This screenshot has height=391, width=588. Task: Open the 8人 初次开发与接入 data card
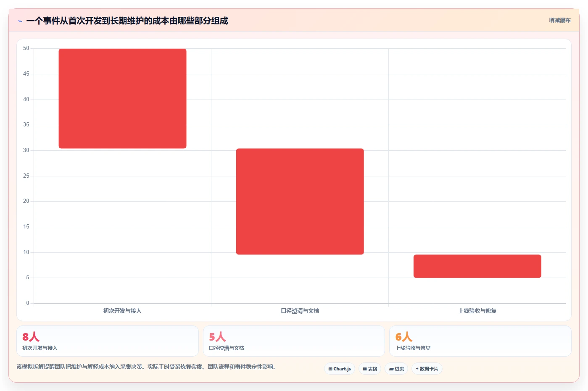pos(108,341)
